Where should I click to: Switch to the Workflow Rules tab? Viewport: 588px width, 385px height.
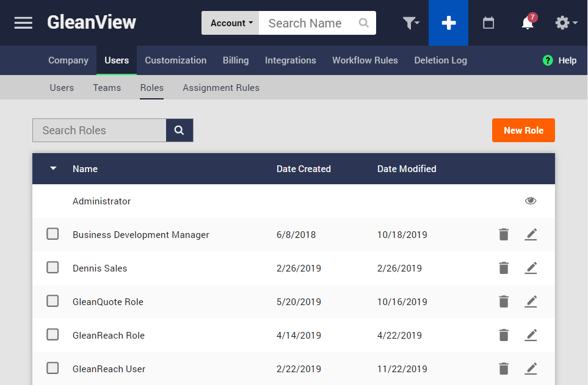coord(365,60)
